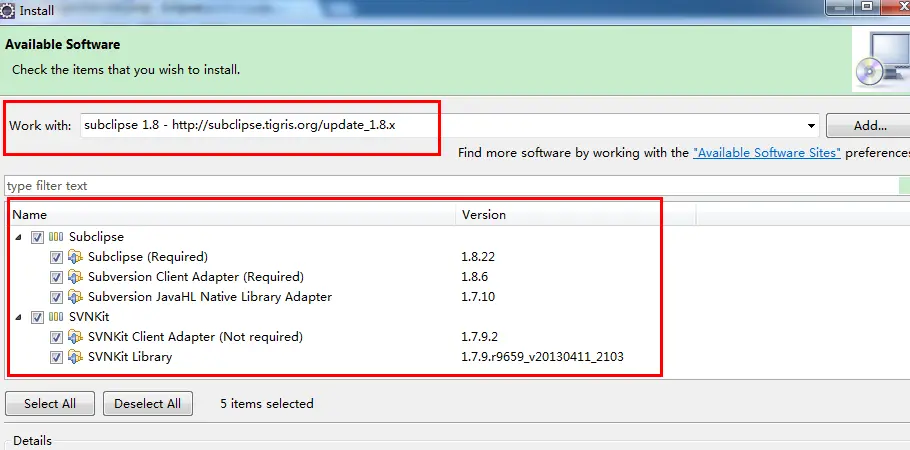
Task: Collapse the Subclipse tree node
Action: click(19, 237)
